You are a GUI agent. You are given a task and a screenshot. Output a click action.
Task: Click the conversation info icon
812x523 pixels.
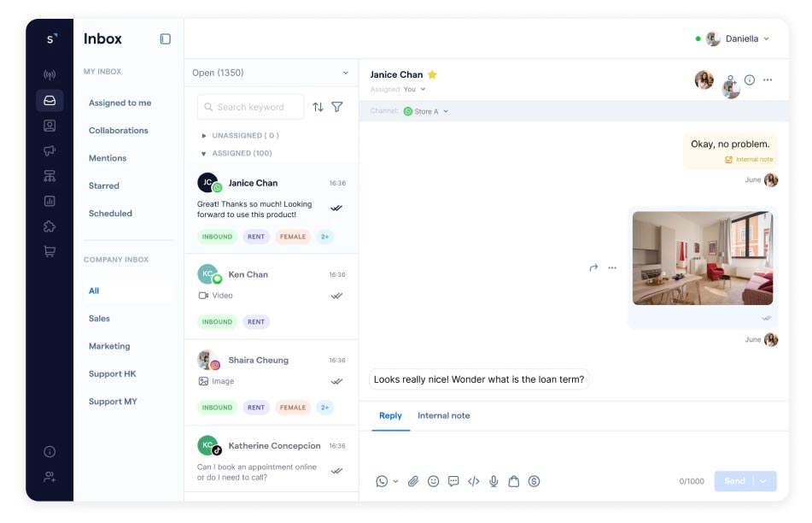point(750,79)
